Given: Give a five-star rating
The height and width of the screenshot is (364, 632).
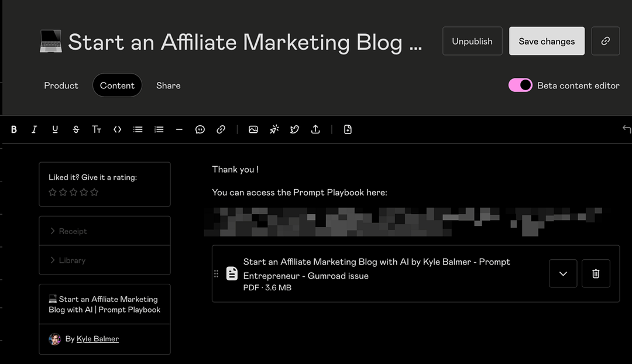Looking at the screenshot, I should (x=94, y=193).
